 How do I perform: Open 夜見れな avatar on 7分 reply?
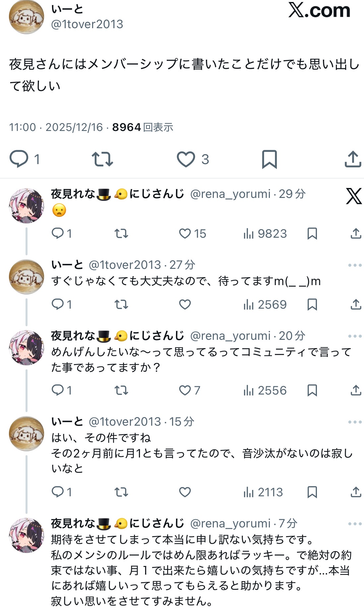click(26, 535)
